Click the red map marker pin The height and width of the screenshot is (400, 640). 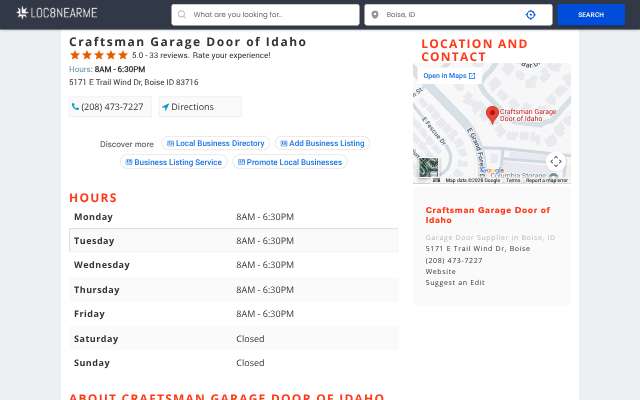(x=492, y=115)
